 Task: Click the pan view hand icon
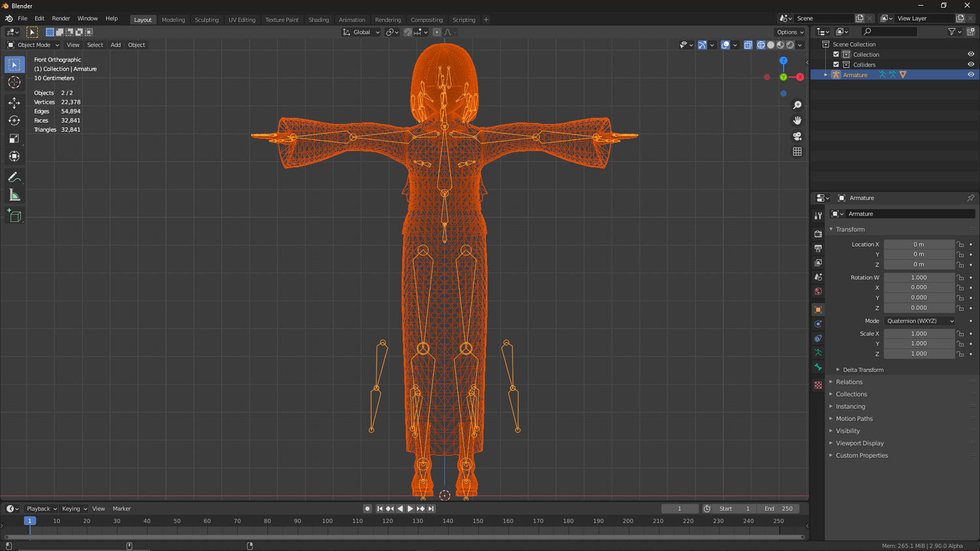pyautogui.click(x=797, y=121)
